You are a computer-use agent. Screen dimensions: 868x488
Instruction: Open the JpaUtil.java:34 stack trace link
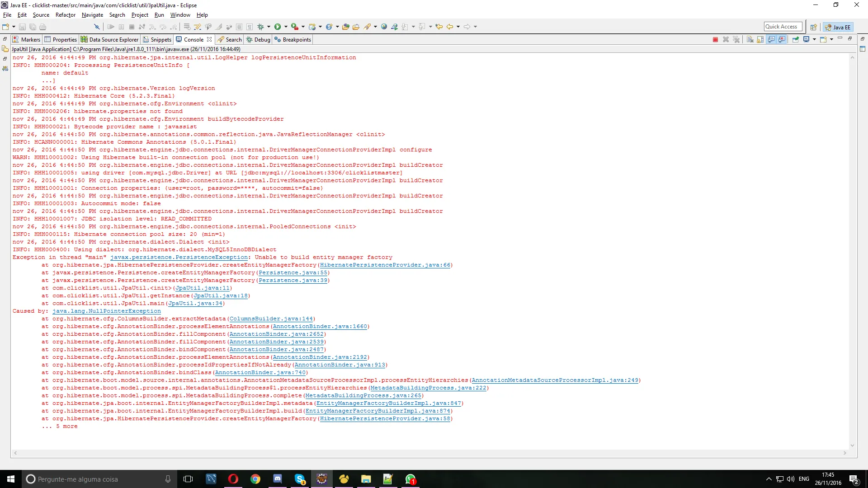195,304
